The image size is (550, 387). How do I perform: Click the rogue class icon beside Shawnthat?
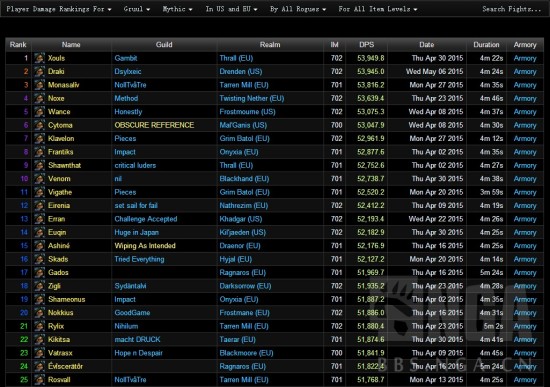click(x=40, y=165)
